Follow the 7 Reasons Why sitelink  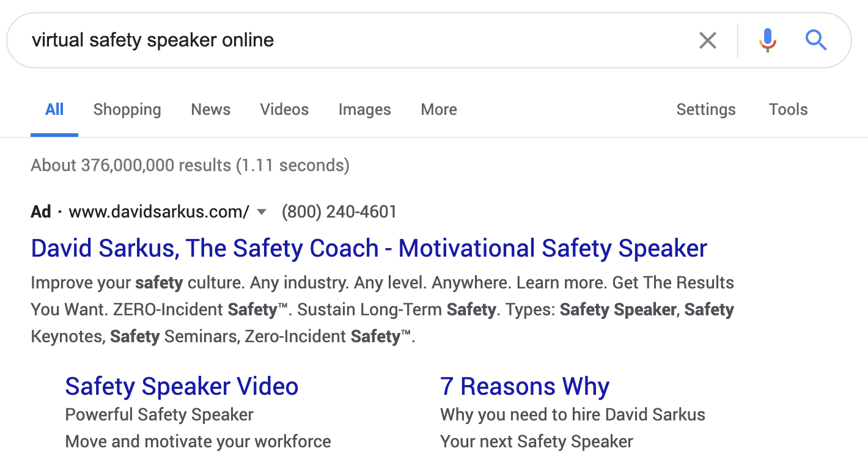(x=524, y=386)
